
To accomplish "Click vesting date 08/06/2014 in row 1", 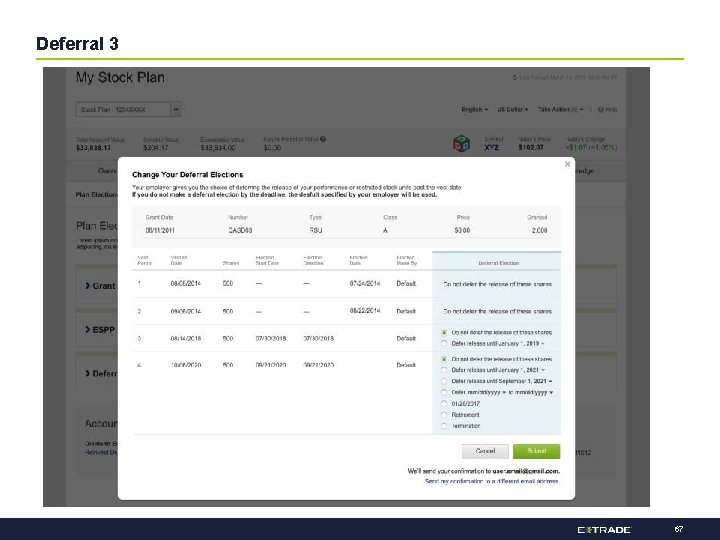I will point(186,284).
